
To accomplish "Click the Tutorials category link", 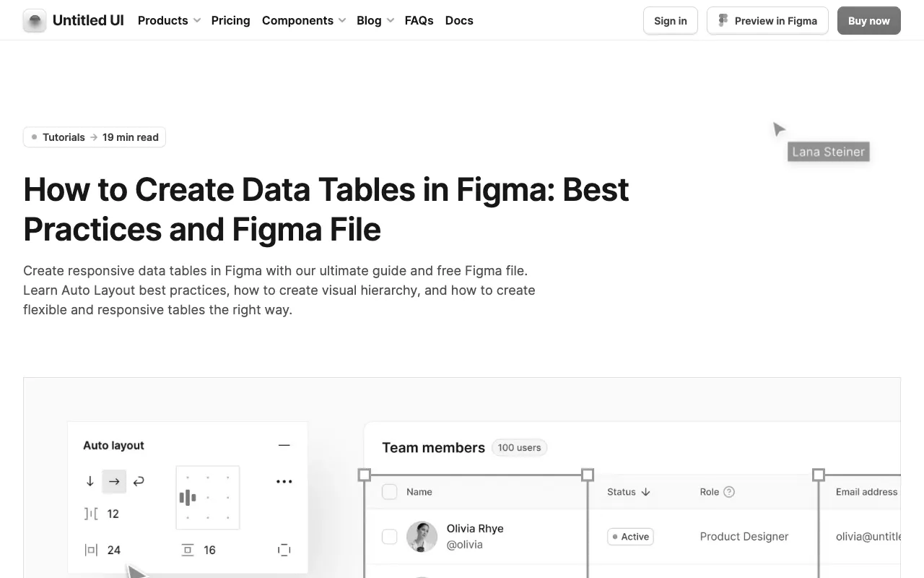I will pos(64,137).
